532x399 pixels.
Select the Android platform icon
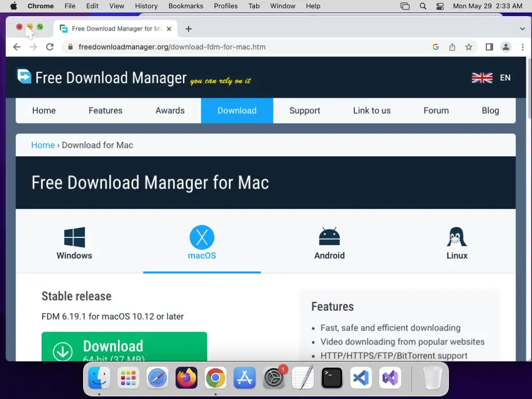(x=329, y=236)
